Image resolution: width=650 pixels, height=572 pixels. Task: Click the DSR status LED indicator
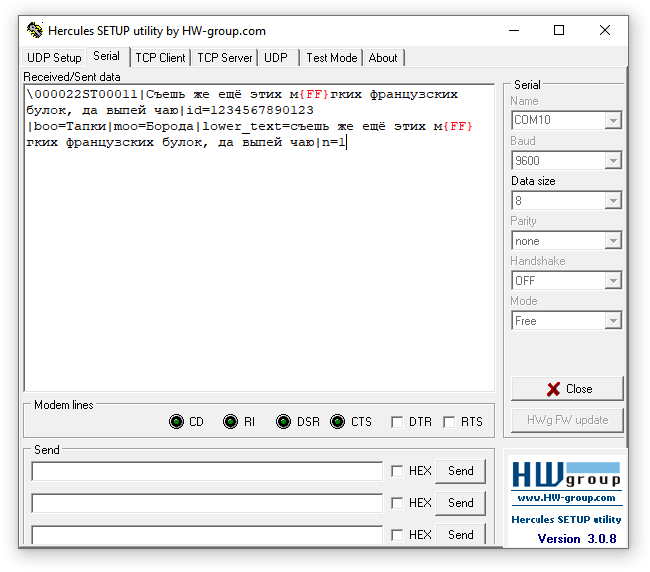click(x=284, y=422)
